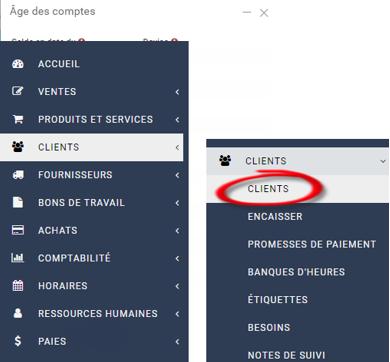Open the Étiquettes submenu item
The width and height of the screenshot is (390, 362).
[x=277, y=299]
